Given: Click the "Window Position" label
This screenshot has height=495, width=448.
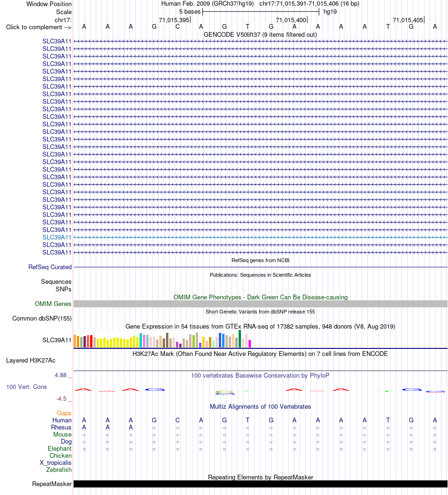Looking at the screenshot, I should [x=49, y=4].
